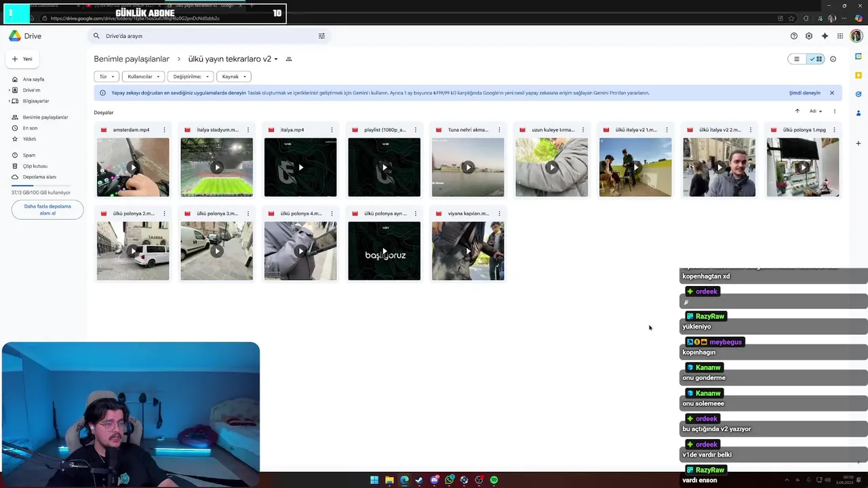Click the Yeni button
The width and height of the screenshot is (868, 488).
pos(22,59)
